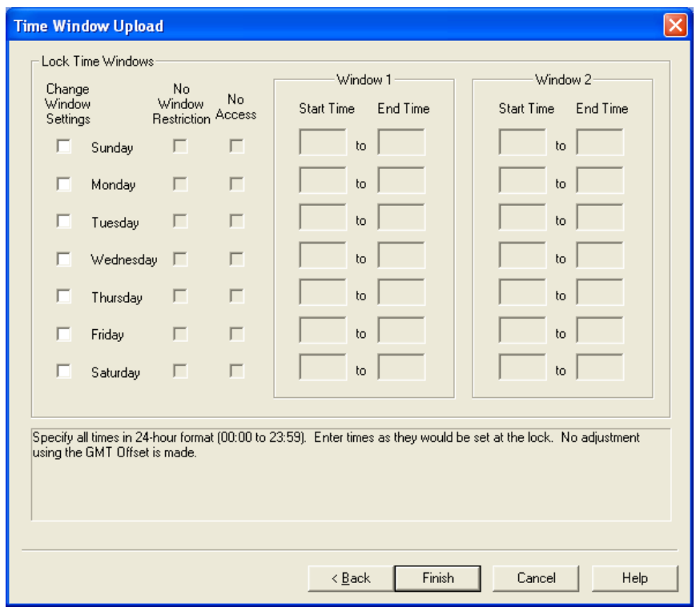Open Help for this dialog
The width and height of the screenshot is (700, 615).
coord(634,578)
